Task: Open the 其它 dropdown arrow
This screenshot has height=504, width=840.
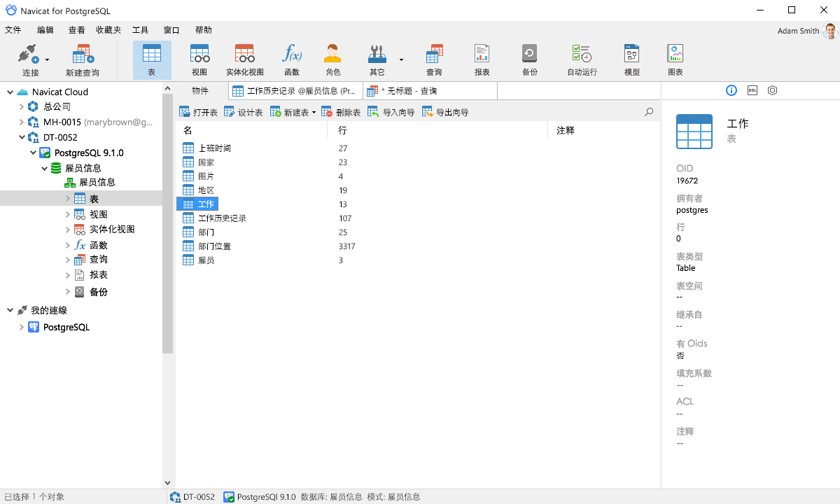Action: tap(401, 60)
